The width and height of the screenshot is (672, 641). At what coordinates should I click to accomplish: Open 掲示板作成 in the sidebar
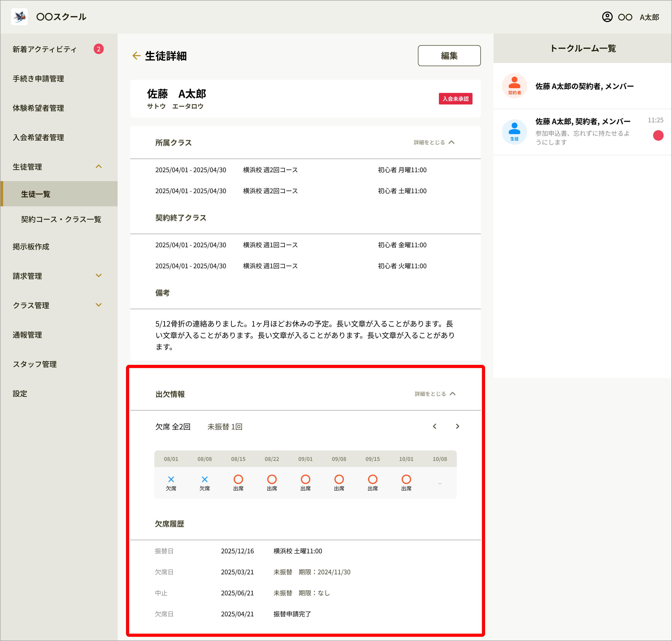[x=59, y=247]
